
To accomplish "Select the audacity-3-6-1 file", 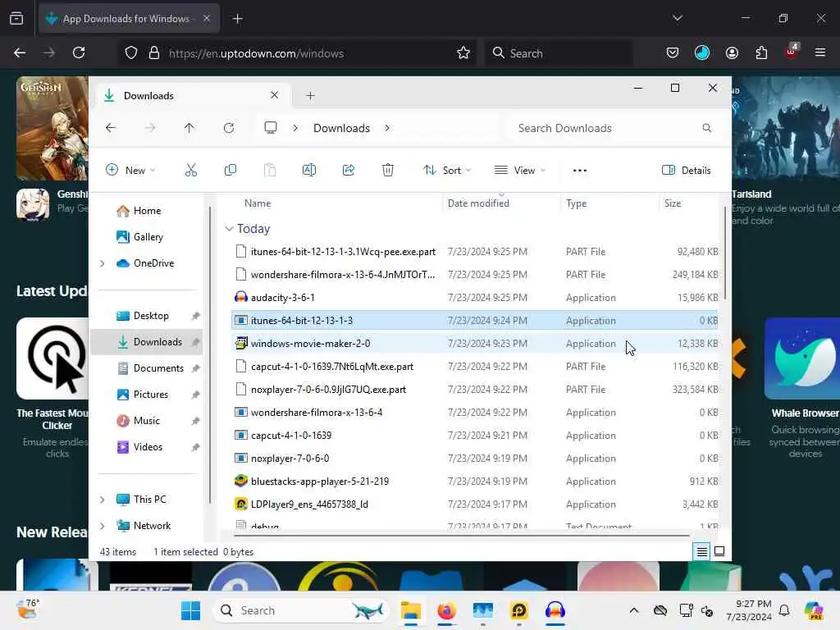I will click(x=475, y=297).
